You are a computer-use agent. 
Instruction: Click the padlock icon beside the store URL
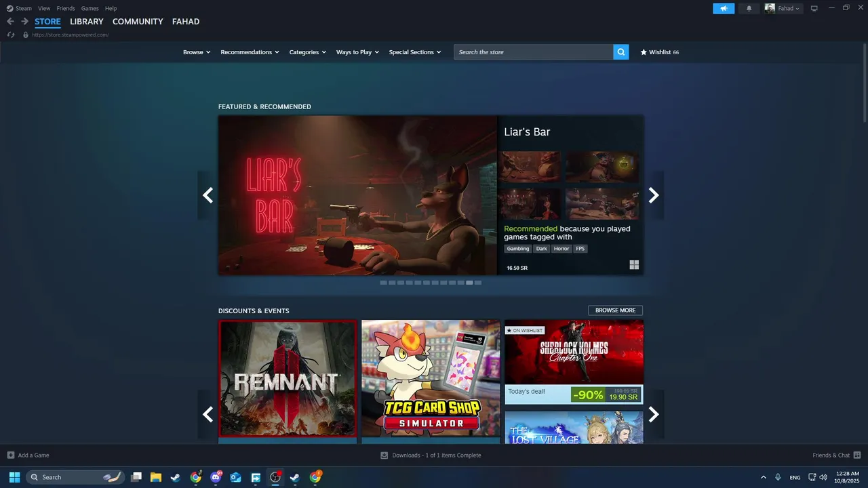[26, 35]
